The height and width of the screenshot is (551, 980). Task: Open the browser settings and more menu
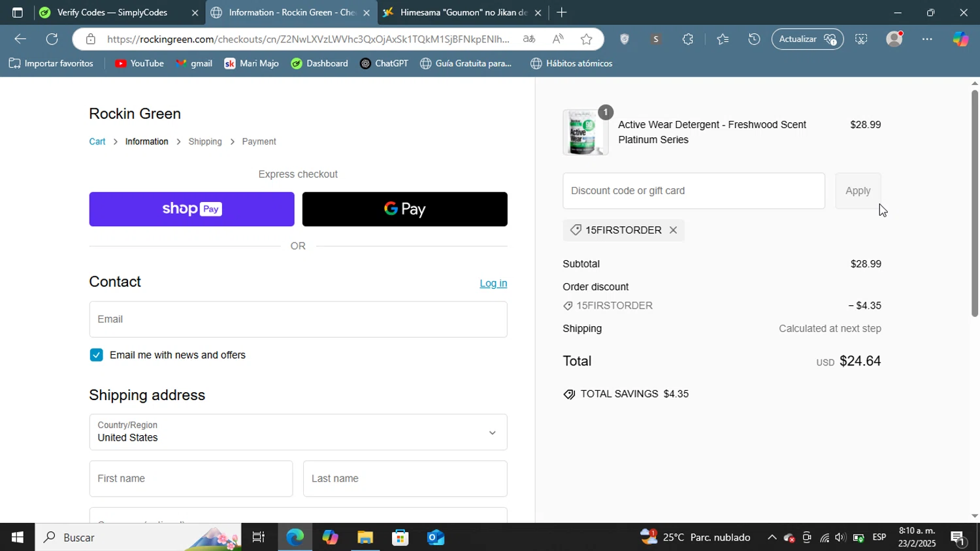coord(927,39)
